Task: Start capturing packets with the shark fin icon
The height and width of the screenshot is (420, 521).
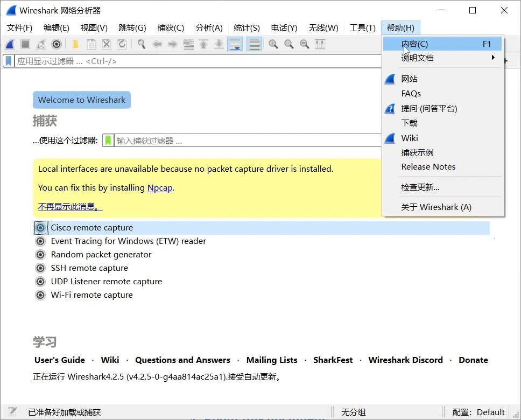Action: (10, 44)
